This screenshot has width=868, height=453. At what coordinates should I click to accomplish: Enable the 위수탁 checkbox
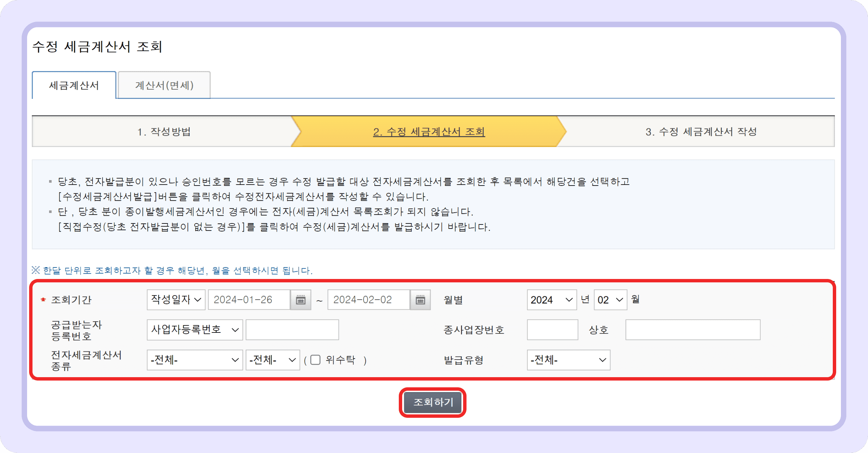(x=315, y=360)
